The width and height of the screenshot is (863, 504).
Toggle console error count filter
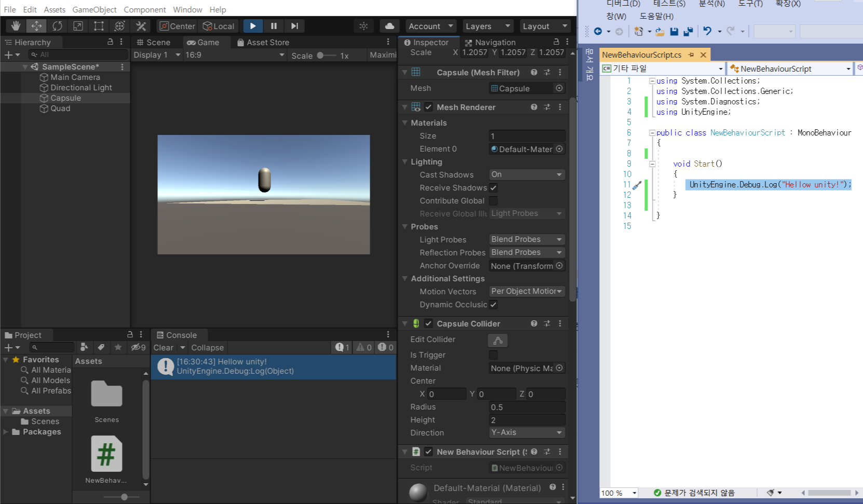(x=386, y=347)
